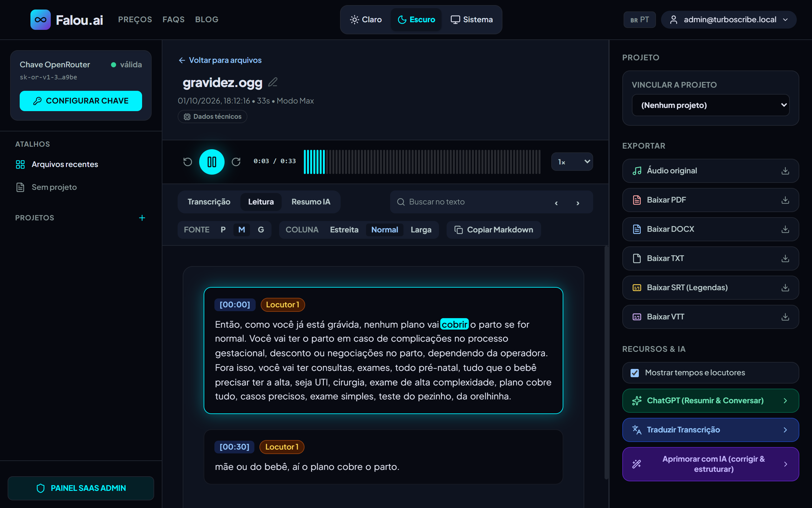
Task: Expand Aprimorar com IA option
Action: pos(710,464)
